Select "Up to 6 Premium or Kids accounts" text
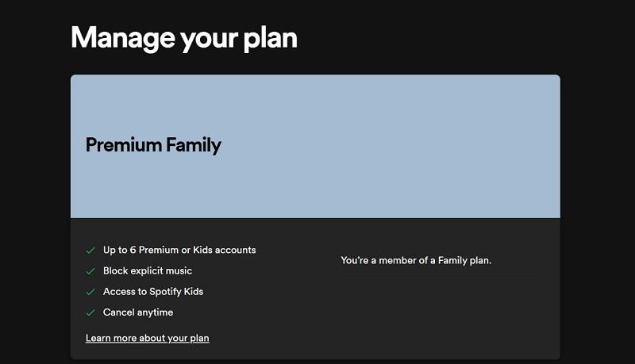This screenshot has height=364, width=635. (x=179, y=250)
